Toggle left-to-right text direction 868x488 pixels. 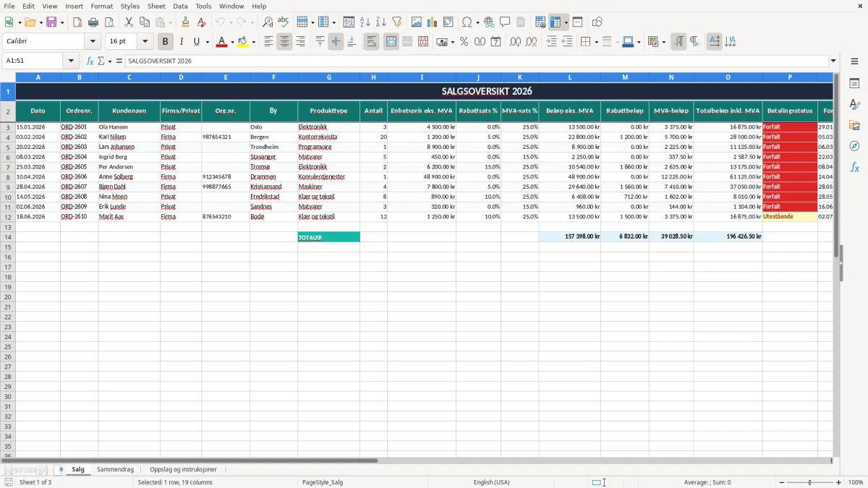(678, 42)
